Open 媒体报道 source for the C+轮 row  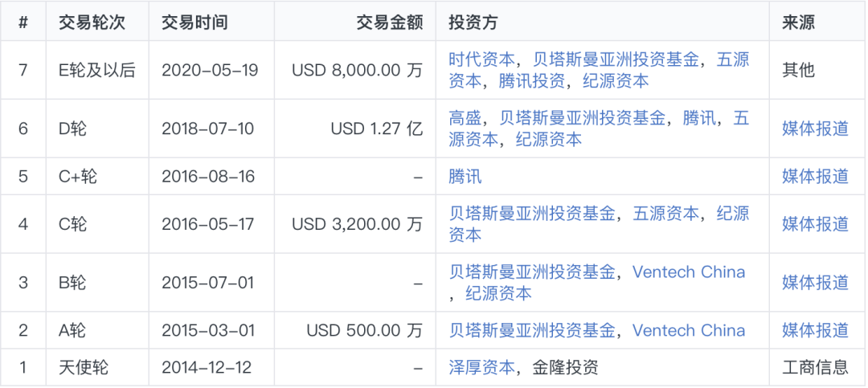[x=815, y=176]
